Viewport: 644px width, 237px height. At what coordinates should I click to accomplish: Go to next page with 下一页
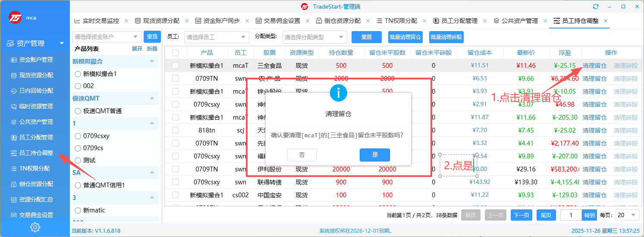coord(521,215)
